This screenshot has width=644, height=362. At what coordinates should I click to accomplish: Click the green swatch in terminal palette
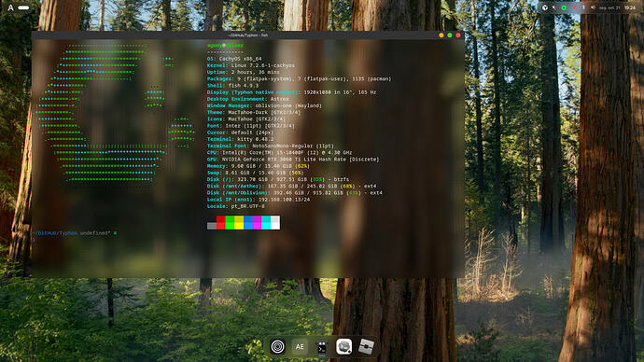[x=230, y=222]
